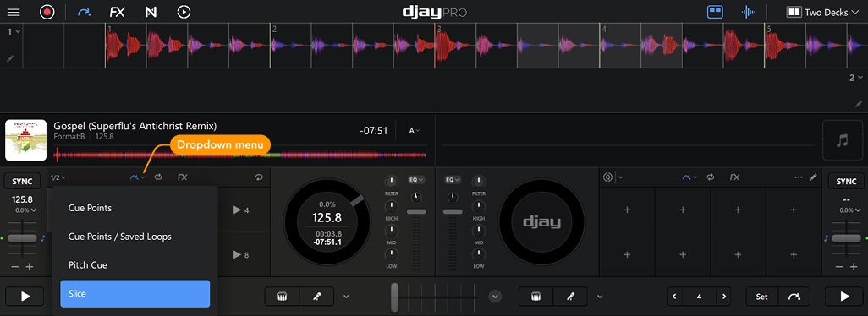Select the blue two-panel layout view icon
The image size is (868, 316).
coord(715,12)
